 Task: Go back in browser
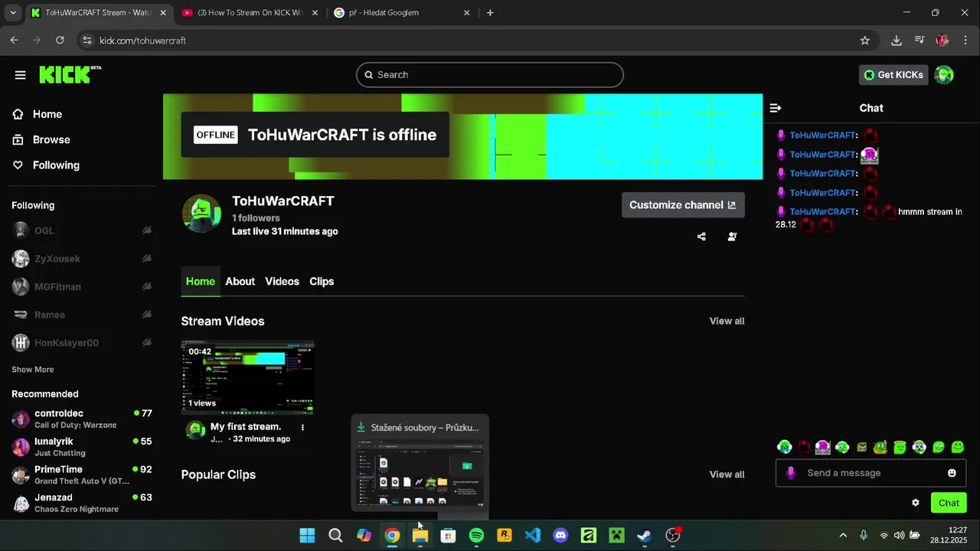click(14, 41)
